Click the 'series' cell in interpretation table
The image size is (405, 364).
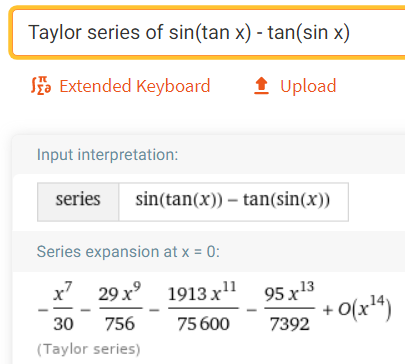[x=78, y=201]
